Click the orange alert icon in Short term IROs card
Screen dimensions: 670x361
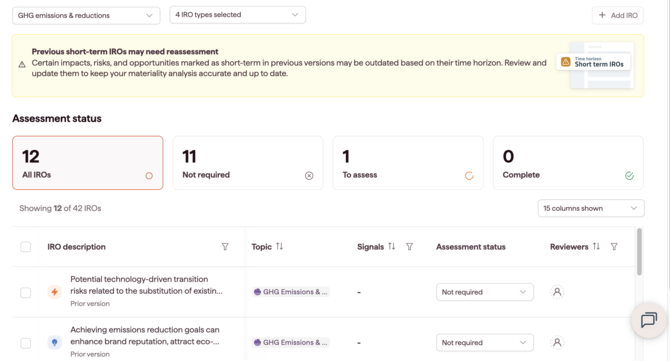point(565,62)
